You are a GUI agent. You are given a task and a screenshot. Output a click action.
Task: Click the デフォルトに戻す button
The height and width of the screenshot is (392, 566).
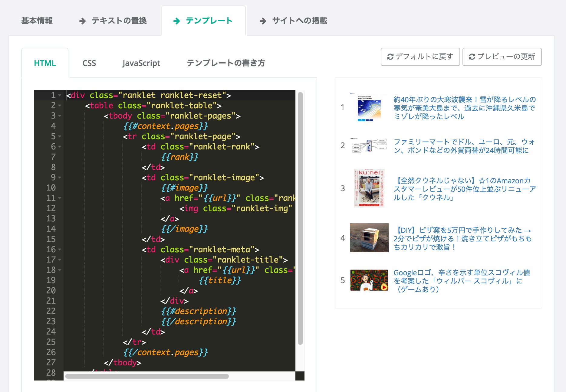click(420, 57)
